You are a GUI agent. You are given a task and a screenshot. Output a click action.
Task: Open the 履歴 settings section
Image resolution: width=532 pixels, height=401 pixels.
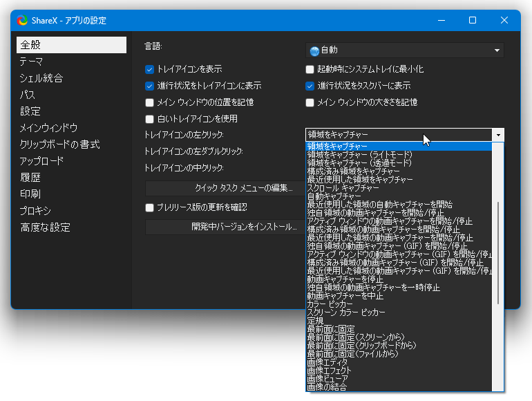30,177
